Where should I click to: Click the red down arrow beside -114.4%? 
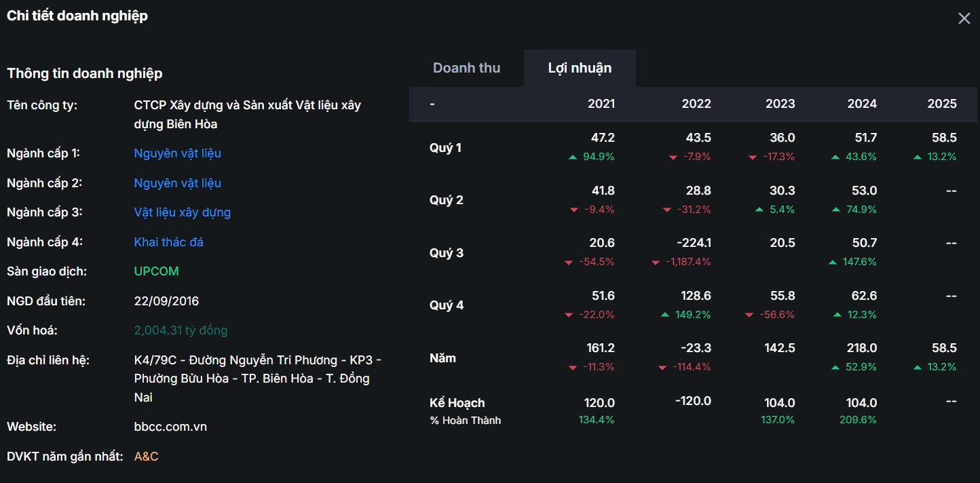click(x=662, y=368)
